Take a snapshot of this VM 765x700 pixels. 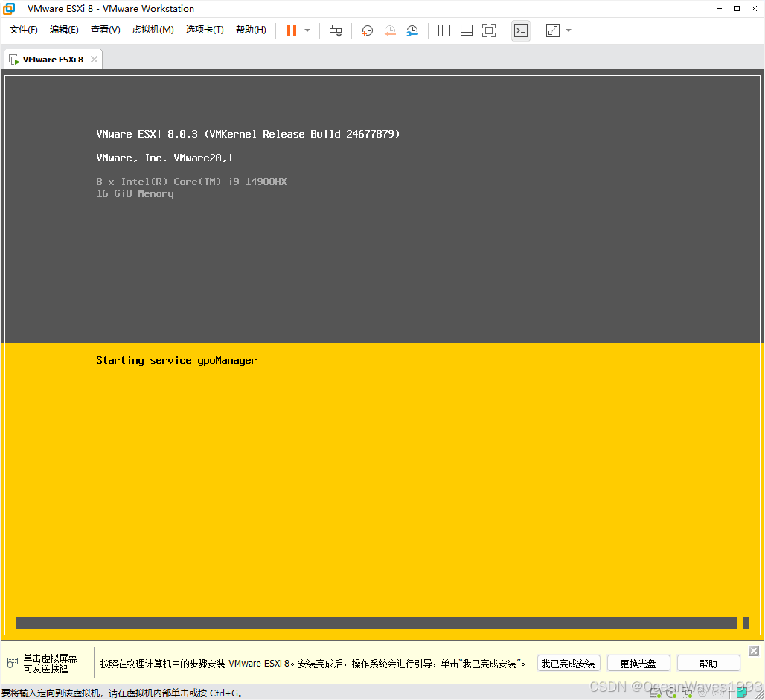pos(367,30)
